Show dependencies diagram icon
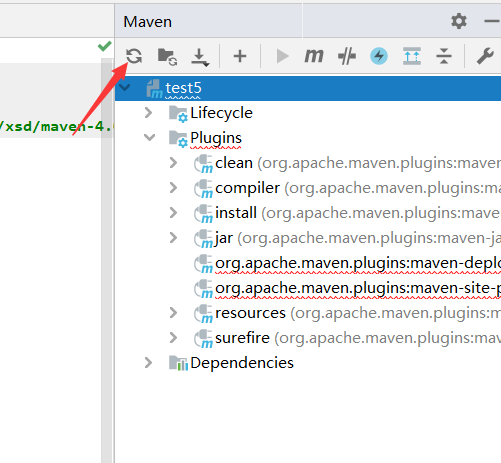501x463 pixels. (412, 56)
